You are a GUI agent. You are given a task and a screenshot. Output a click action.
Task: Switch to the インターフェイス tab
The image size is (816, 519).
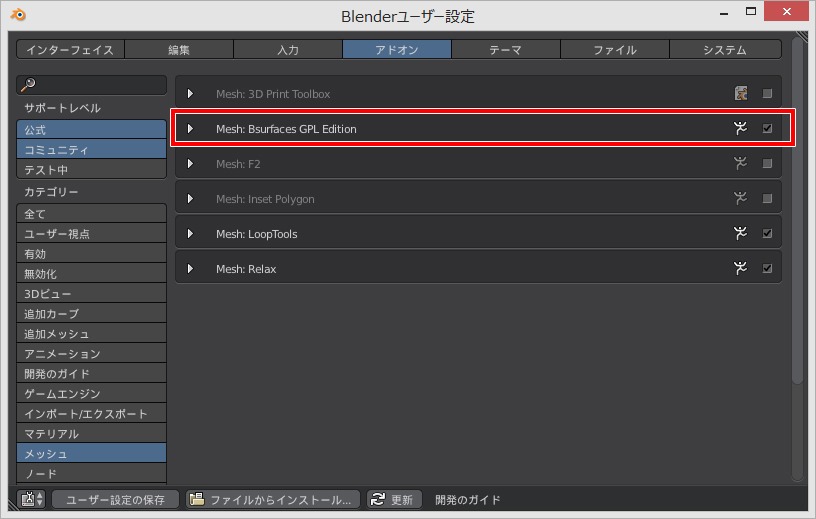pos(70,49)
